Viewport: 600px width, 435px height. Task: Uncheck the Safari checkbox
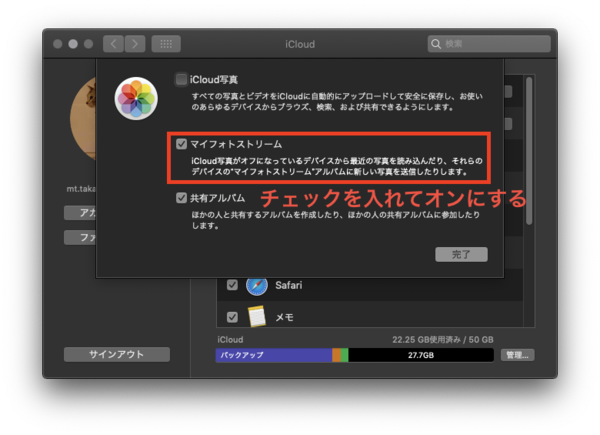pos(232,285)
